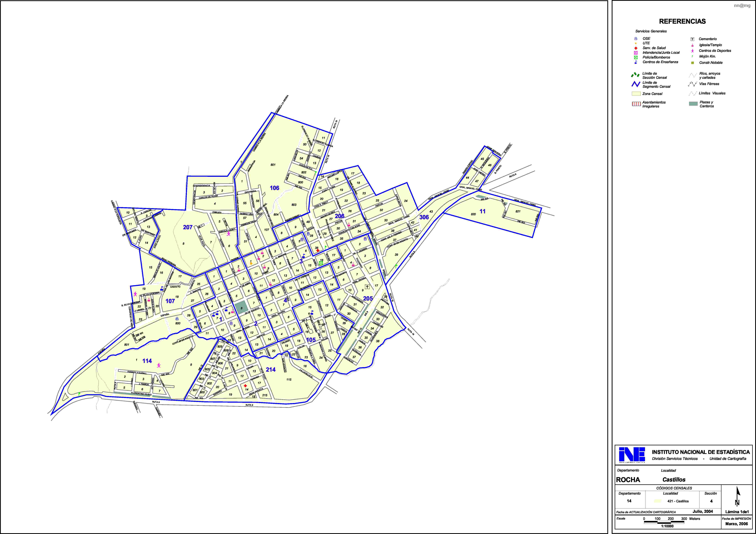Viewport: 756px width, 534px height.
Task: Select census segment label 105
Action: click(x=311, y=340)
